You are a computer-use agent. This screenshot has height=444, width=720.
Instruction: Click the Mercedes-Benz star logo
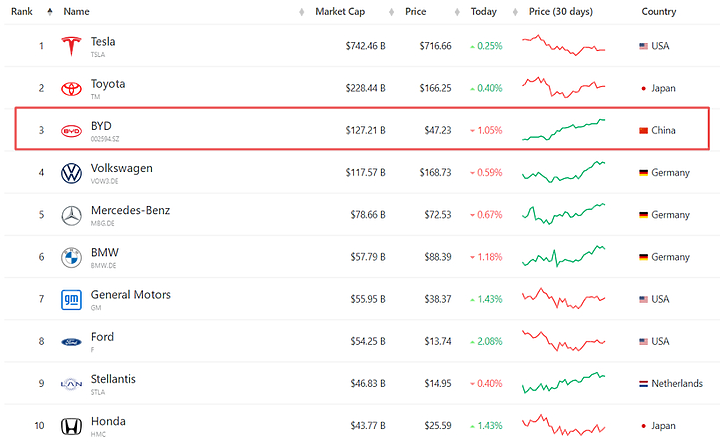(71, 215)
